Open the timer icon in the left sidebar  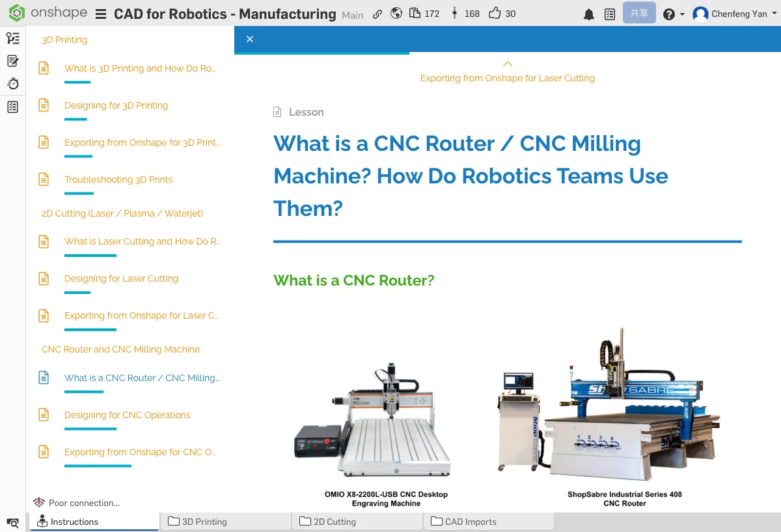[13, 83]
